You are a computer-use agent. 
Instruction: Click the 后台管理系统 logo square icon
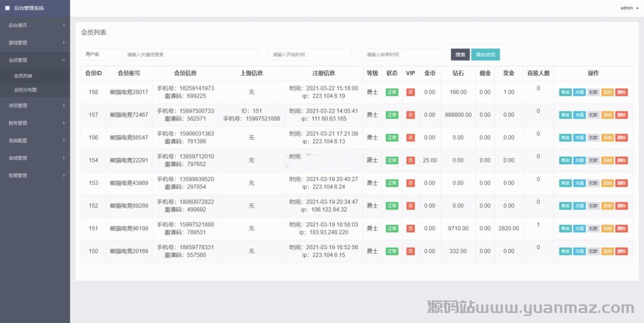click(8, 8)
